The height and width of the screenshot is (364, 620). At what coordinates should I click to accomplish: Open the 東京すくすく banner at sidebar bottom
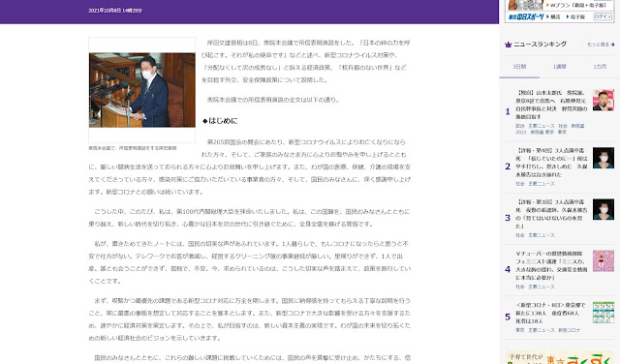(x=559, y=357)
